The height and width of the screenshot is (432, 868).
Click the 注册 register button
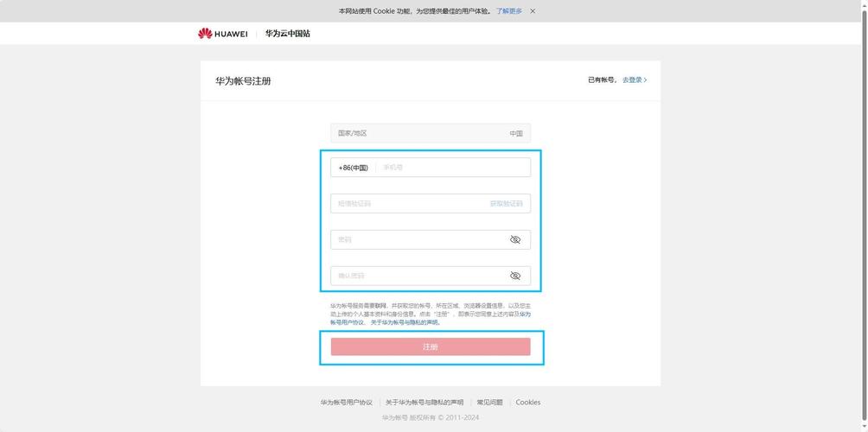431,346
